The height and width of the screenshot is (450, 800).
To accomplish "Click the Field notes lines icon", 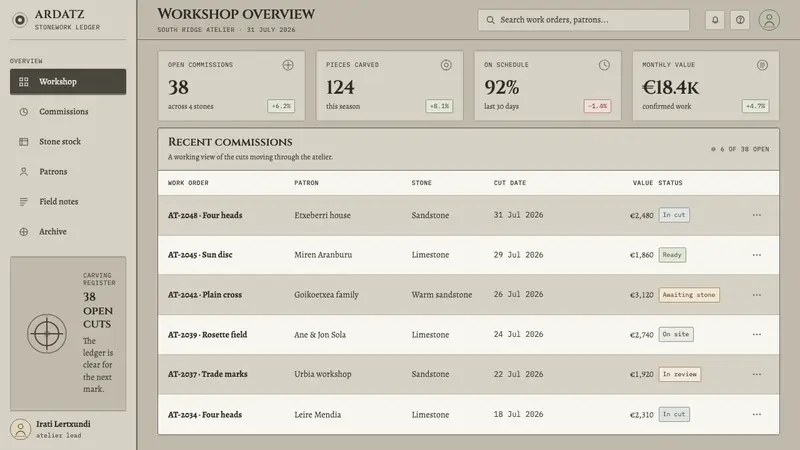I will click(x=23, y=202).
